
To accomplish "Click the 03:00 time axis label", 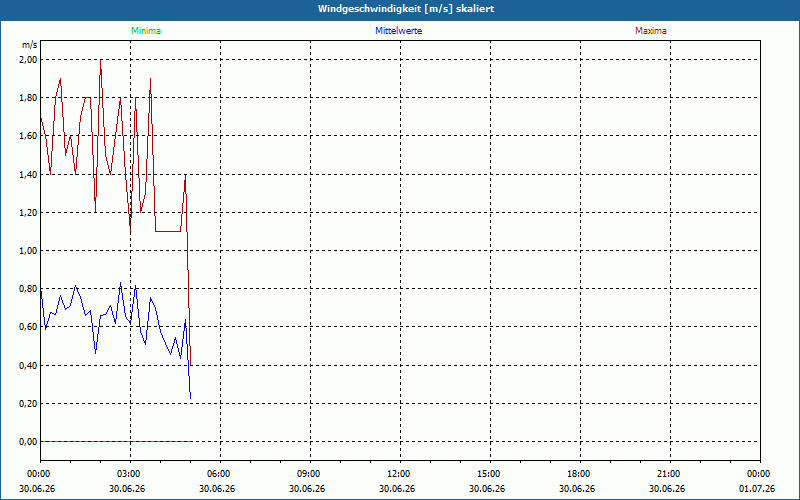I will (x=127, y=474).
